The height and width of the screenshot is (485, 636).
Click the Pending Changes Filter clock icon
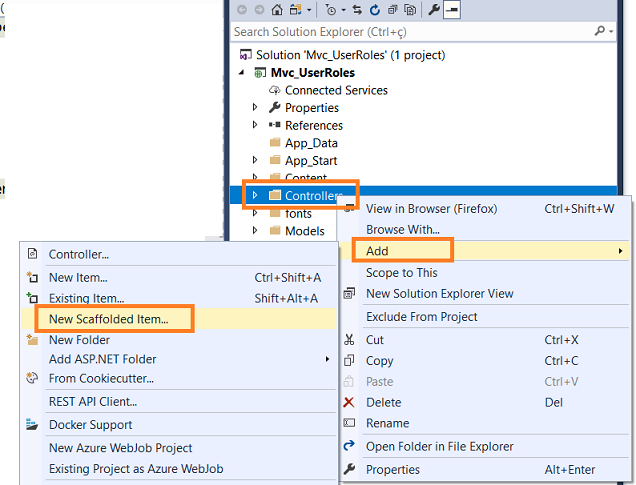click(x=331, y=10)
